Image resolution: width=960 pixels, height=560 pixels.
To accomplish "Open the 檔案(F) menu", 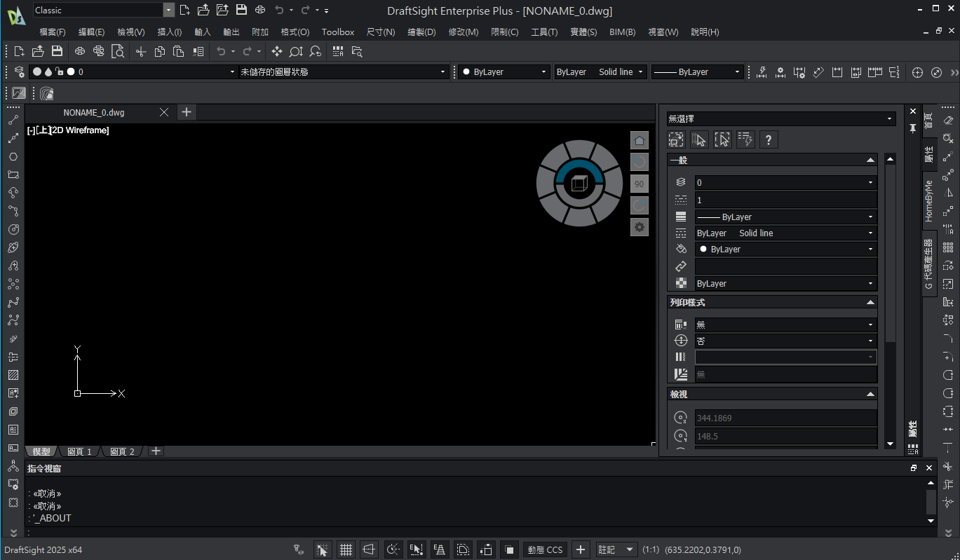I will (x=53, y=32).
